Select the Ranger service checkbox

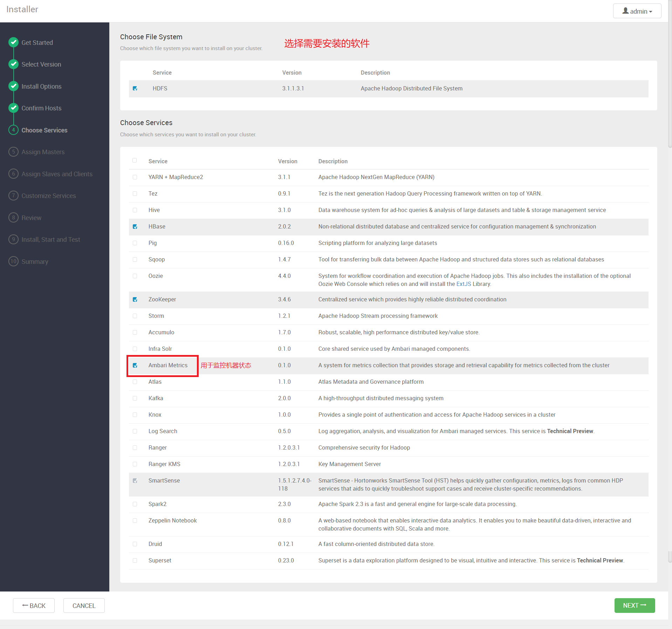click(135, 448)
